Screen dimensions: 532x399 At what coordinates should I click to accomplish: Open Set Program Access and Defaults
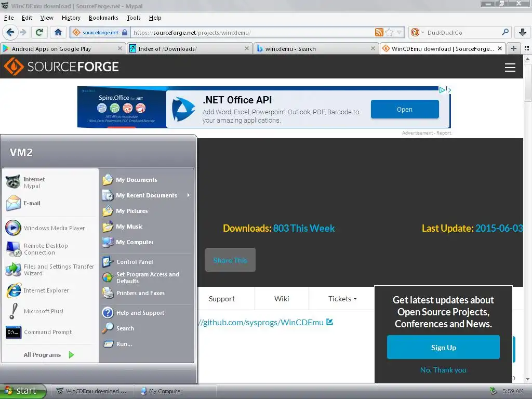click(147, 277)
